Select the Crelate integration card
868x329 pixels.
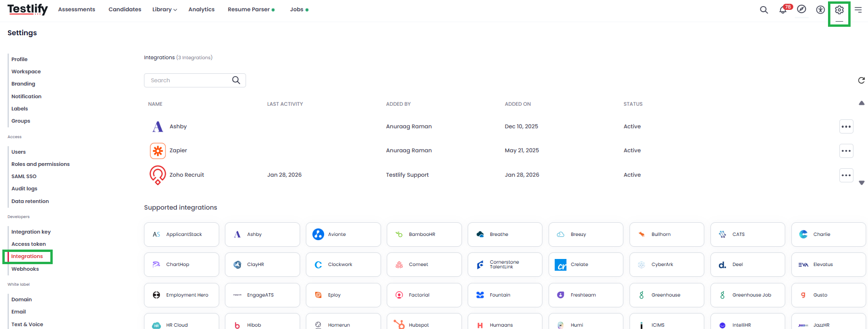[586, 265]
